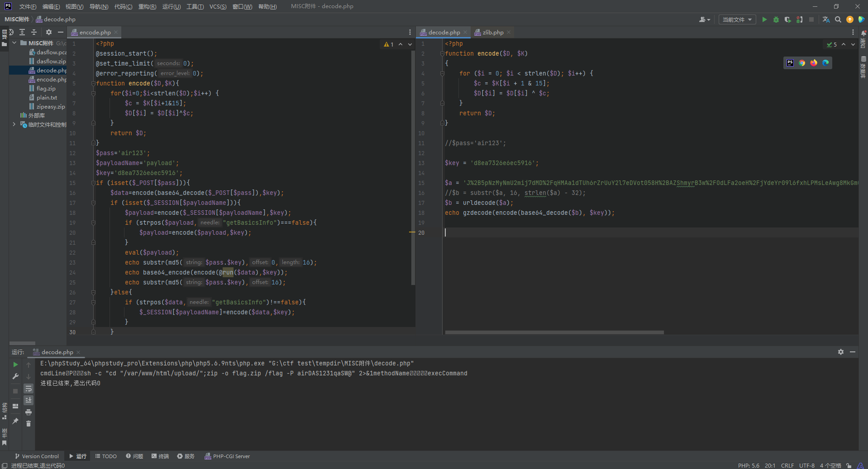Open PHP-CGI Server tool window
This screenshot has height=469, width=868.
[x=227, y=456]
